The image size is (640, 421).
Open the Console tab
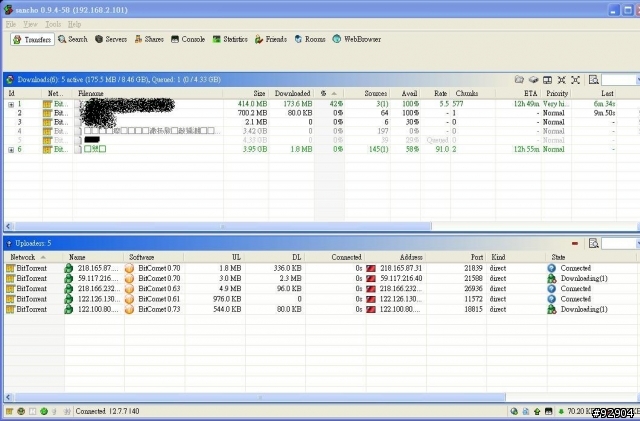pos(188,39)
